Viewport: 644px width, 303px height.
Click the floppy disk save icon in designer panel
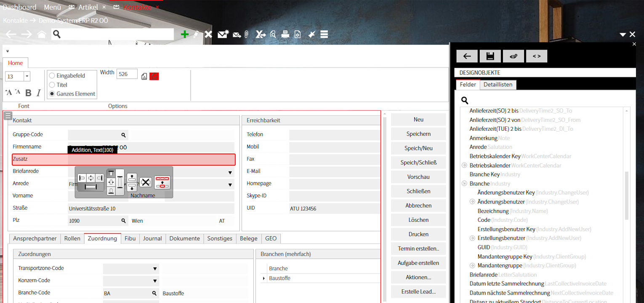coord(490,56)
